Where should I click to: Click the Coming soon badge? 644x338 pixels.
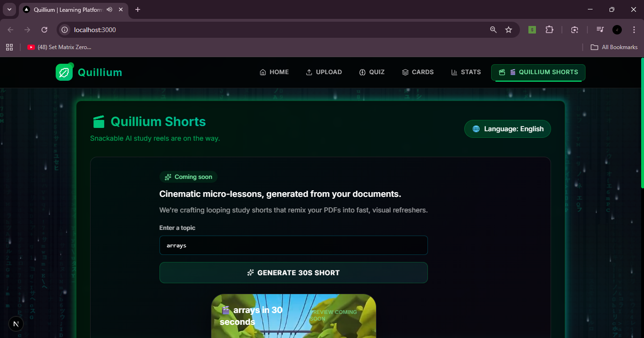coord(188,177)
